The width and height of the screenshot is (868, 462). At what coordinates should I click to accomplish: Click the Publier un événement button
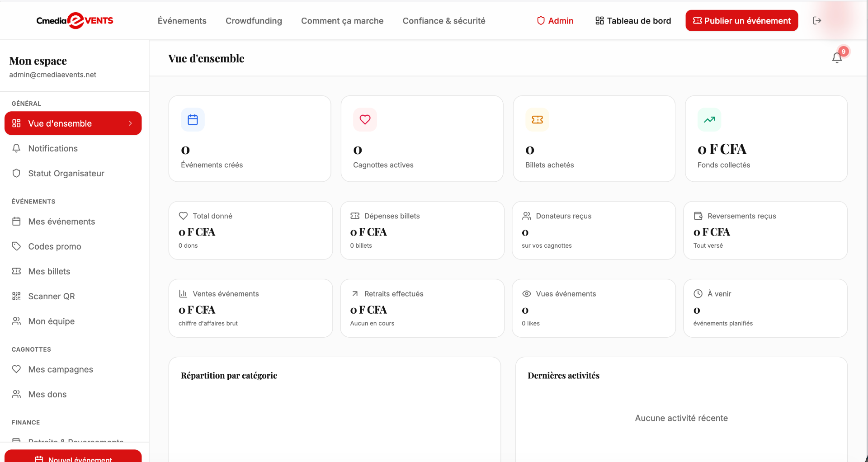coord(742,21)
